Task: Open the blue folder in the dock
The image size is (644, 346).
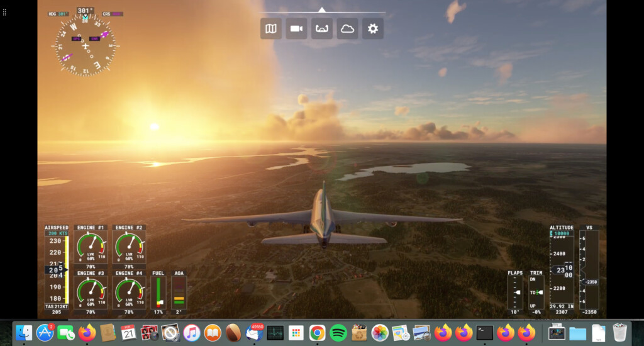Action: pos(578,333)
